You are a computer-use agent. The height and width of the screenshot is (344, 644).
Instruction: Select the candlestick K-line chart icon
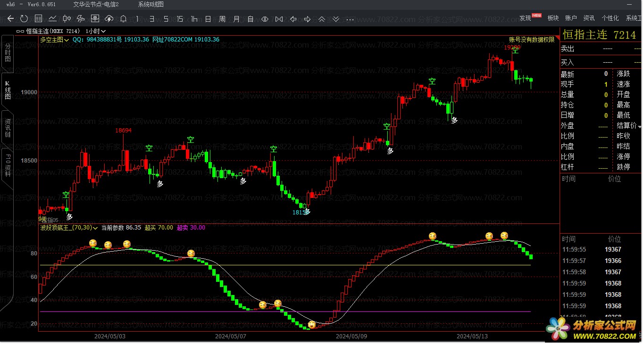point(67,19)
